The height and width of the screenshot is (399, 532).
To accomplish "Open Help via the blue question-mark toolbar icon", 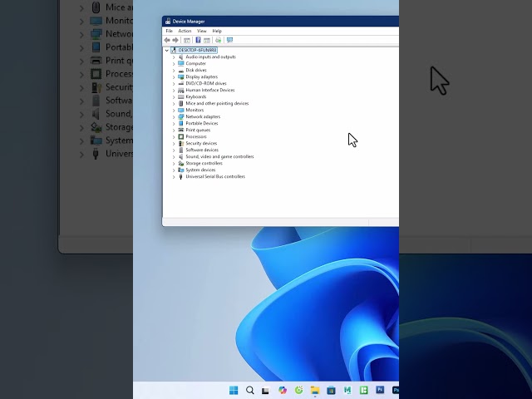I will coord(198,40).
